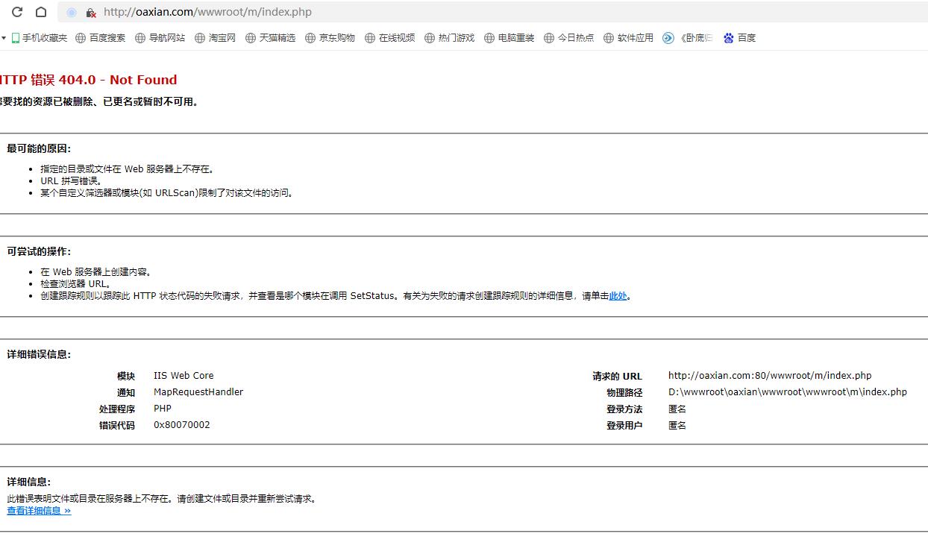Open the 电脑重装 bookmark
928x560 pixels.
[509, 38]
